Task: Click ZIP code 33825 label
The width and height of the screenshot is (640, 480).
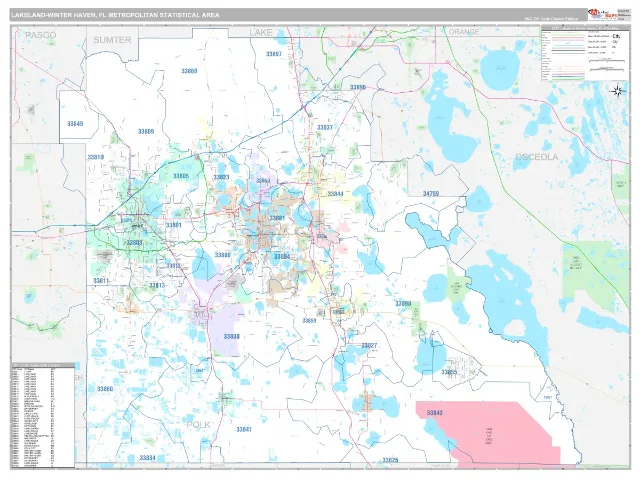Action: tap(390, 460)
